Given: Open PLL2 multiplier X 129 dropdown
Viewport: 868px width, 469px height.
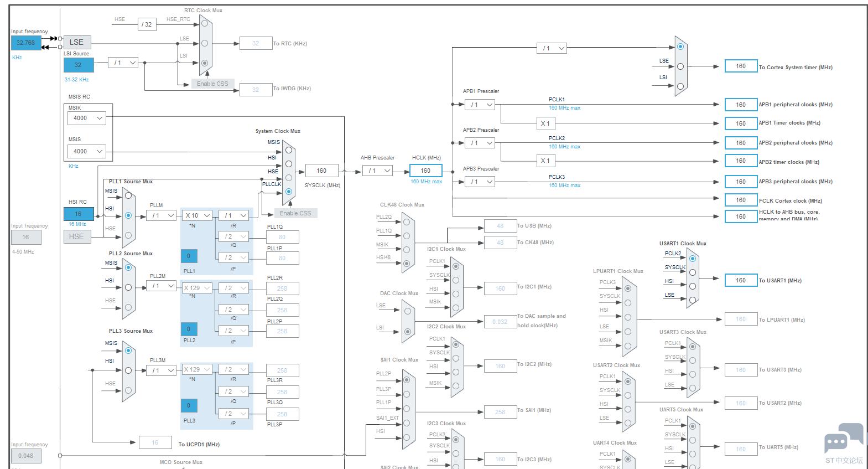Looking at the screenshot, I should click(x=197, y=288).
